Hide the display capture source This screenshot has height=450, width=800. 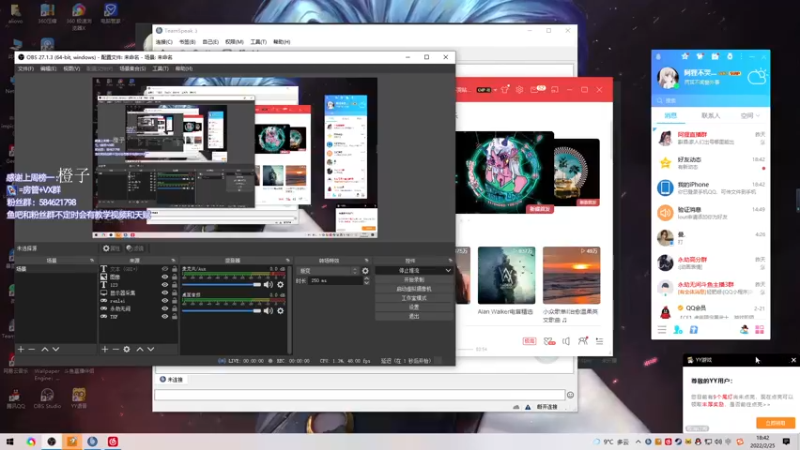click(165, 293)
